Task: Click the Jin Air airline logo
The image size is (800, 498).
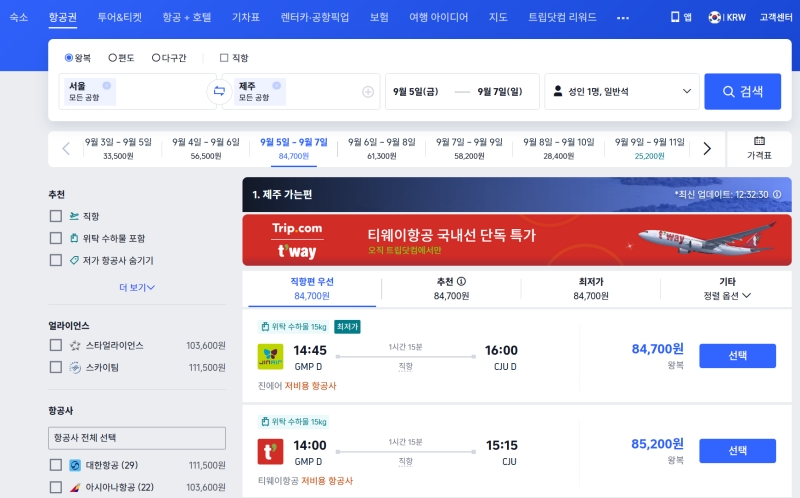Action: [270, 357]
